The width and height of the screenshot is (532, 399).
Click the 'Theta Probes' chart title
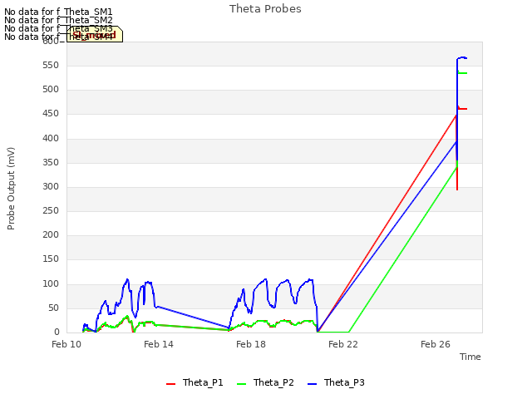pos(265,9)
